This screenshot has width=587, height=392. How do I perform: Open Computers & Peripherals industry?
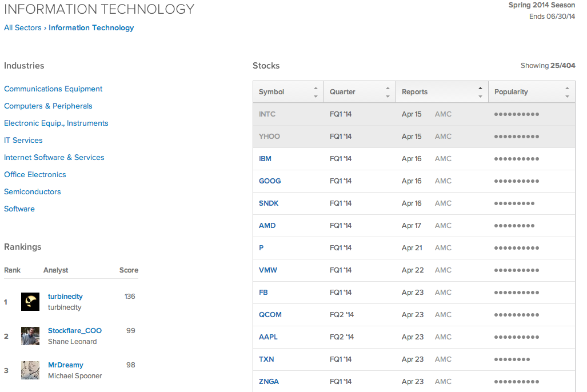click(x=48, y=106)
